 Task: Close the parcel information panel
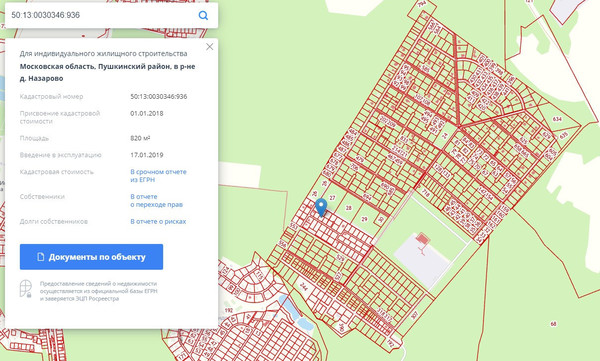(x=209, y=47)
